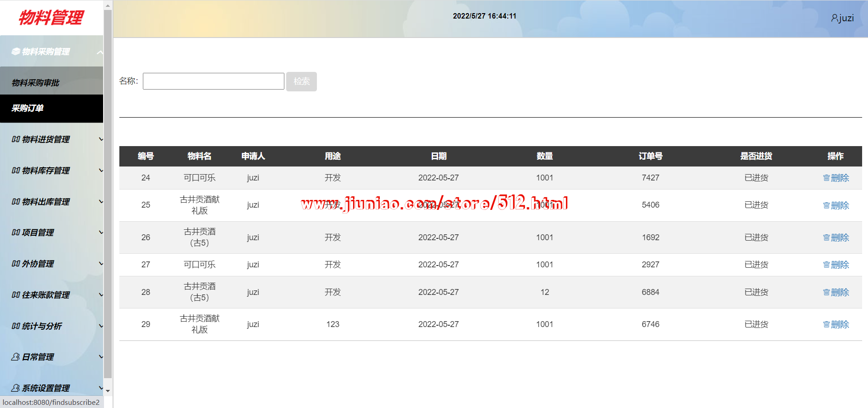Click the icon beside 往来账款管理
Screen dimensions: 868x408
coord(16,295)
